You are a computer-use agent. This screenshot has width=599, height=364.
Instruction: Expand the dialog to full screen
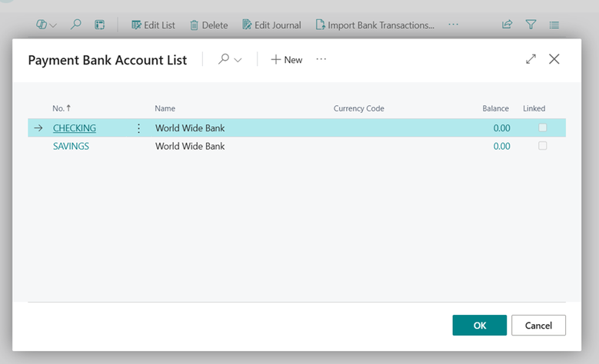point(531,59)
